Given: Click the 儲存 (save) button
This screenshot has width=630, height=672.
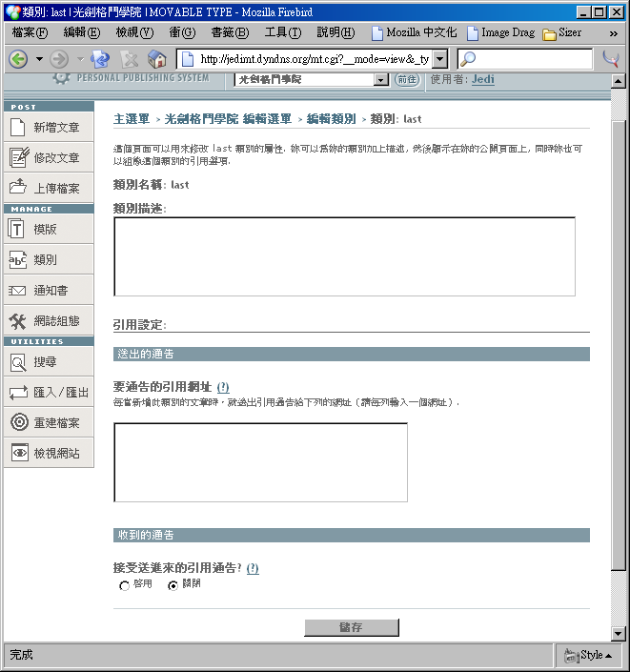Looking at the screenshot, I should tap(352, 627).
